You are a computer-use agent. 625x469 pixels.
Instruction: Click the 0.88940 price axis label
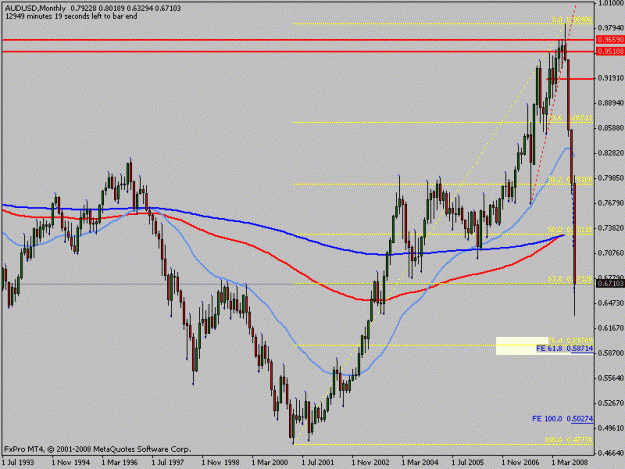click(611, 103)
